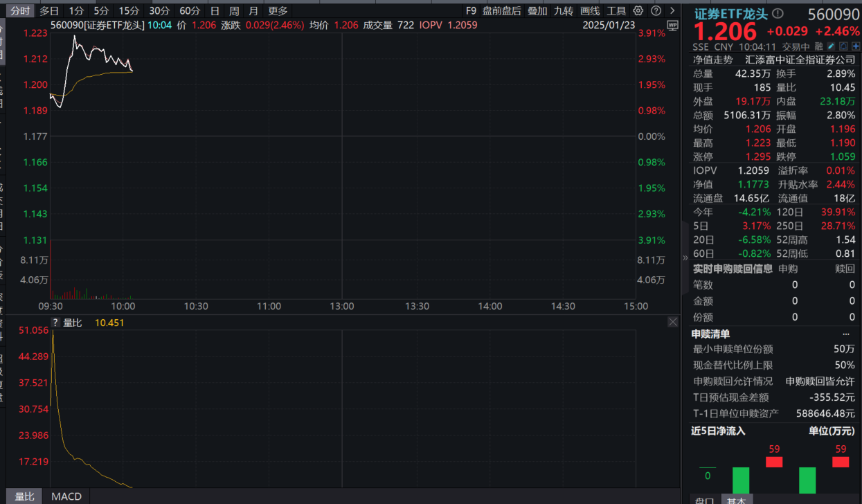
Task: Click the alert bell icon in quote header
Action: pos(843,46)
